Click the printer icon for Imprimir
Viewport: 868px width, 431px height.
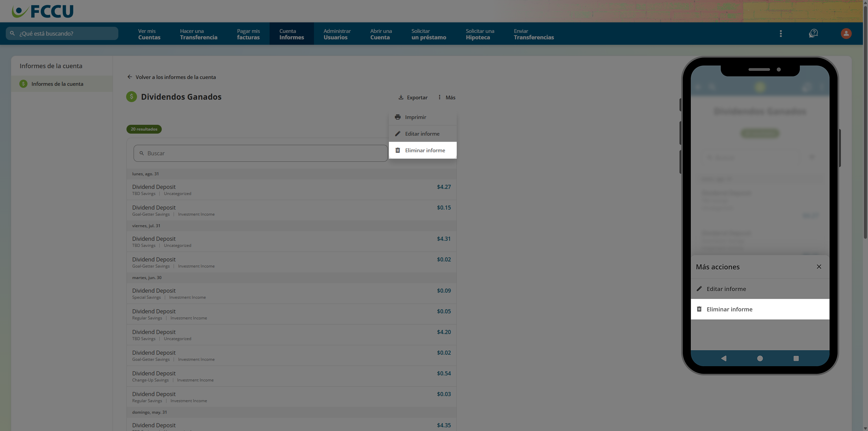point(398,117)
